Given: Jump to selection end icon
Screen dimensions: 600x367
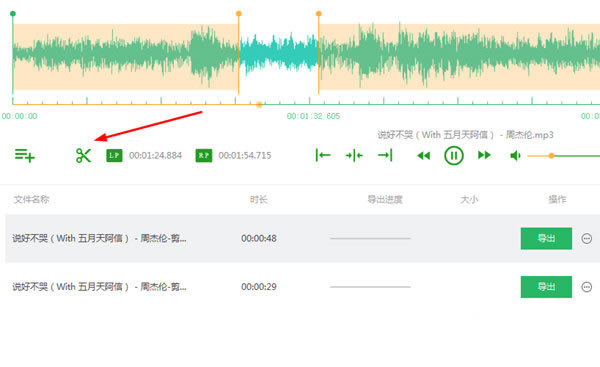Looking at the screenshot, I should coord(385,155).
